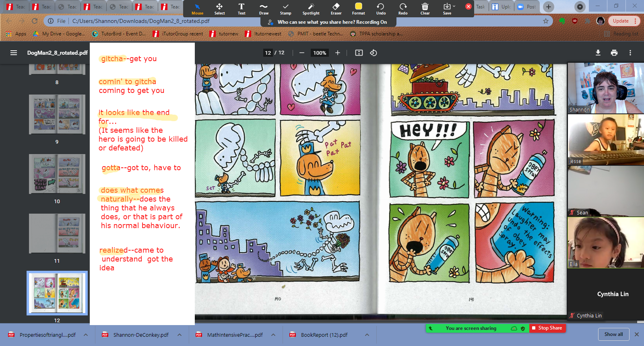Viewport: 644px width, 346px height.
Task: Bookmark this page with star icon
Action: coord(546,21)
